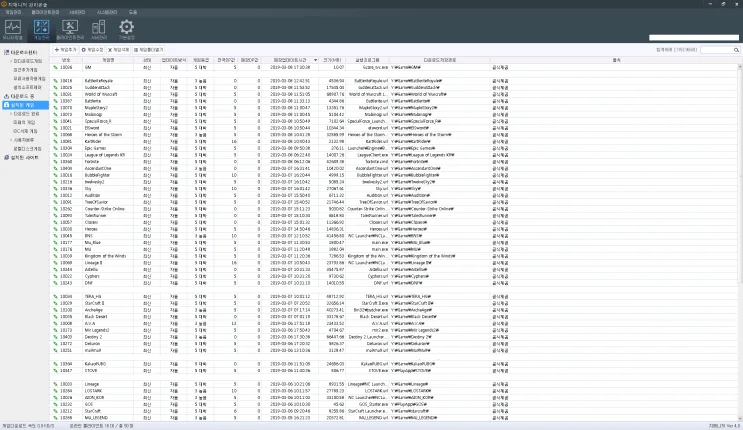Click the magnifier search icon above the table
Image resolution: width=743 pixels, height=430 pixels.
(x=736, y=50)
